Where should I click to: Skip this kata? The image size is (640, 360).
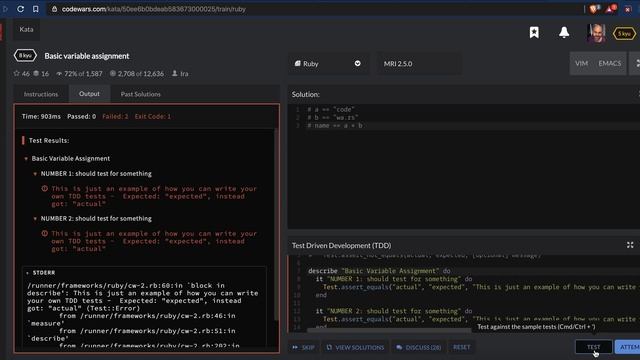click(303, 347)
